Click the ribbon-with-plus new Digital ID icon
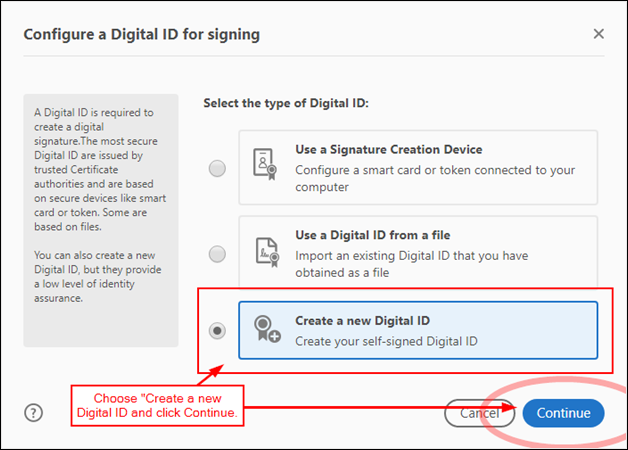Screen dimensions: 628x450 (x=267, y=329)
